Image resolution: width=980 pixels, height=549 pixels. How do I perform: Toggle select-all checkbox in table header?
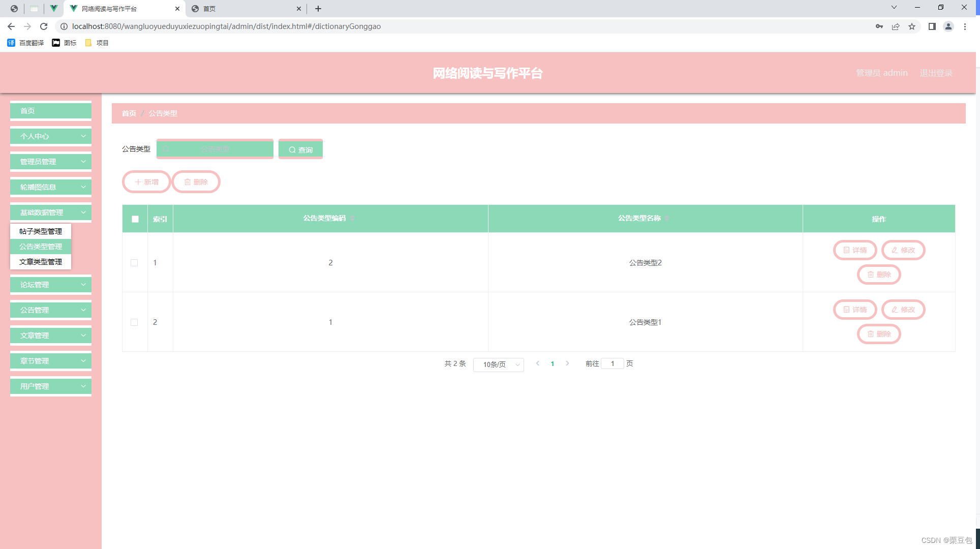click(135, 219)
